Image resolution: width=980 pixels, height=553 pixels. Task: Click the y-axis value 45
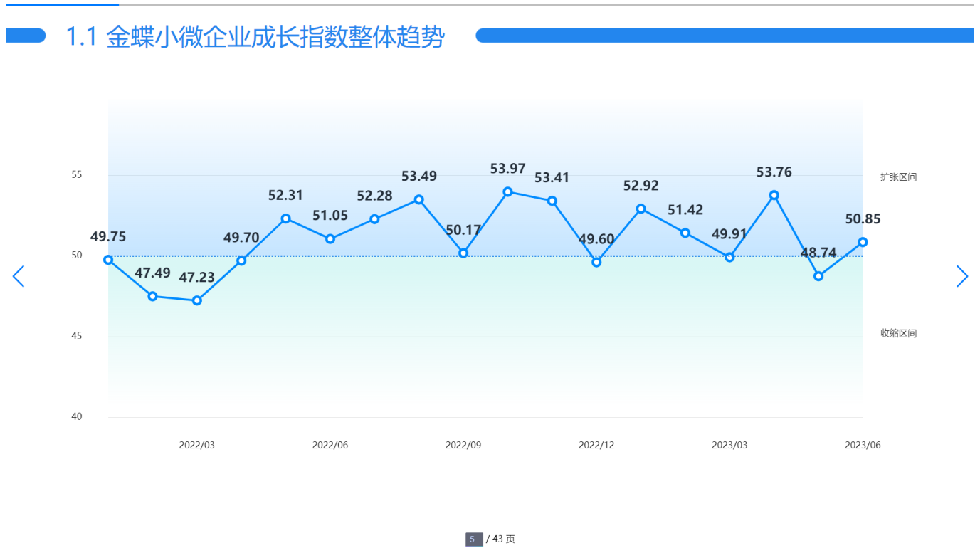click(x=77, y=336)
